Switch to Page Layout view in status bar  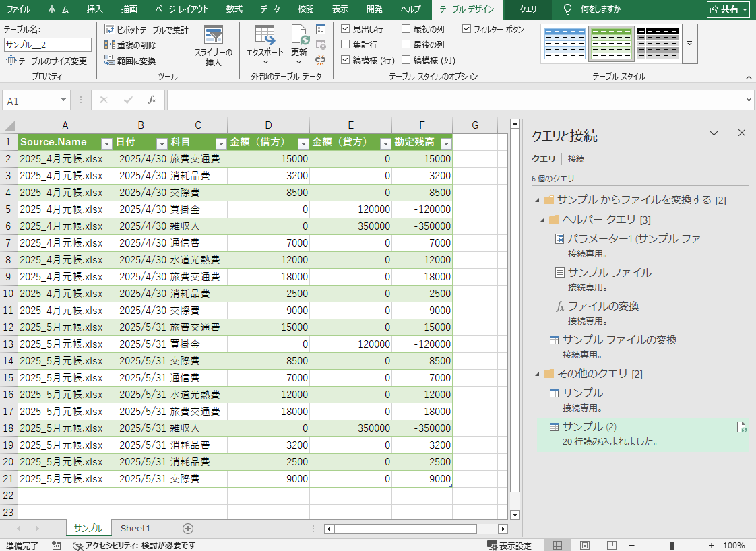click(x=585, y=545)
